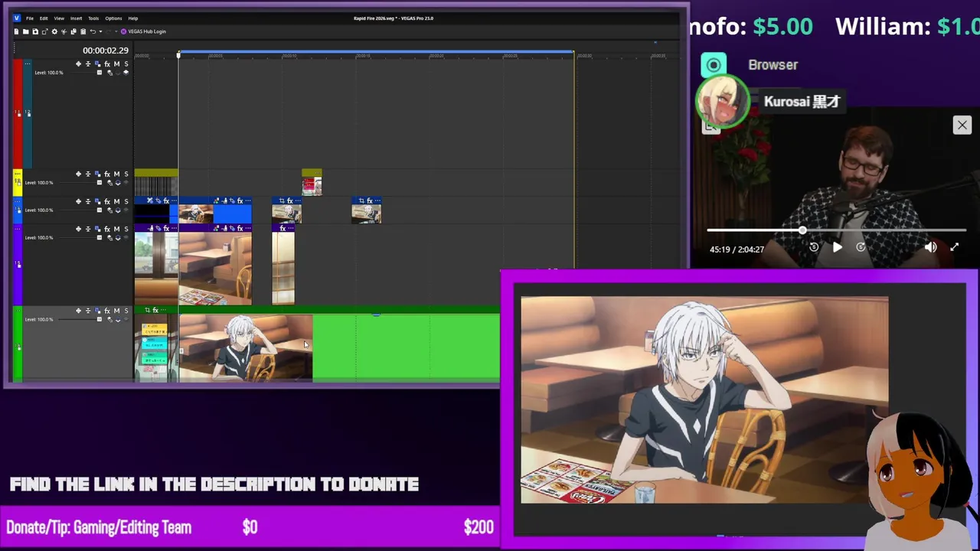Screen dimensions: 980x551
Task: Open the Tools menu
Action: point(93,18)
